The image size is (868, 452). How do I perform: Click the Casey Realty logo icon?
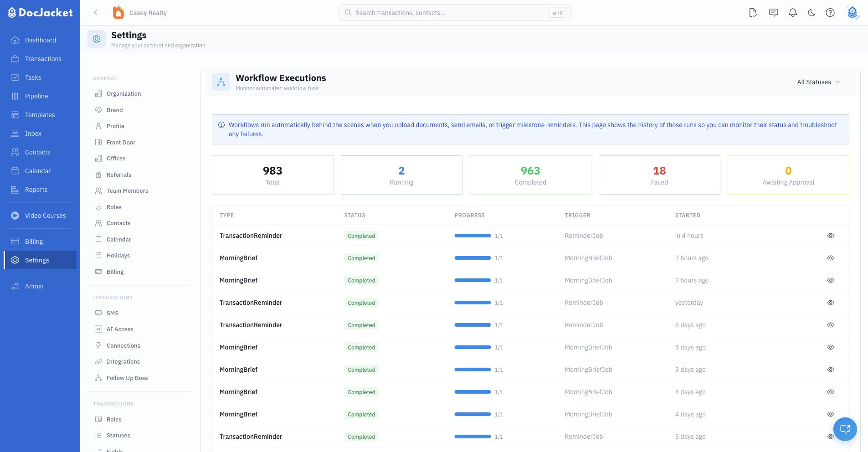(118, 13)
